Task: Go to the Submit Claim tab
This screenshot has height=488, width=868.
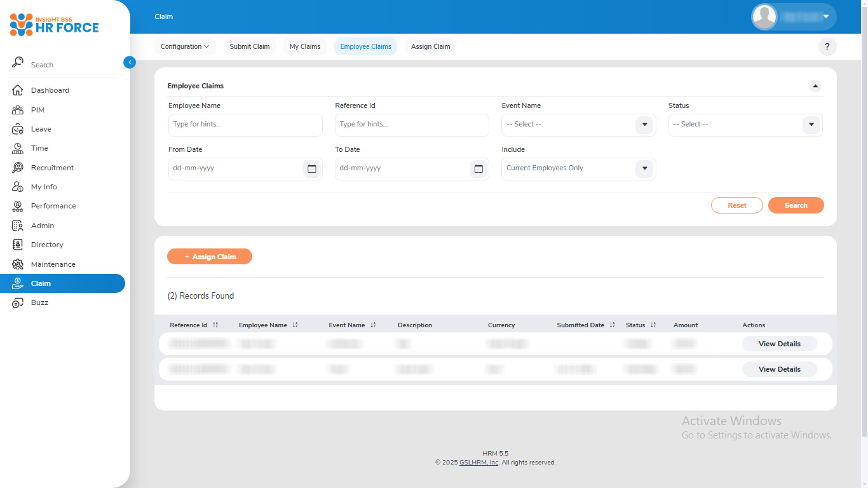Action: pyautogui.click(x=249, y=46)
